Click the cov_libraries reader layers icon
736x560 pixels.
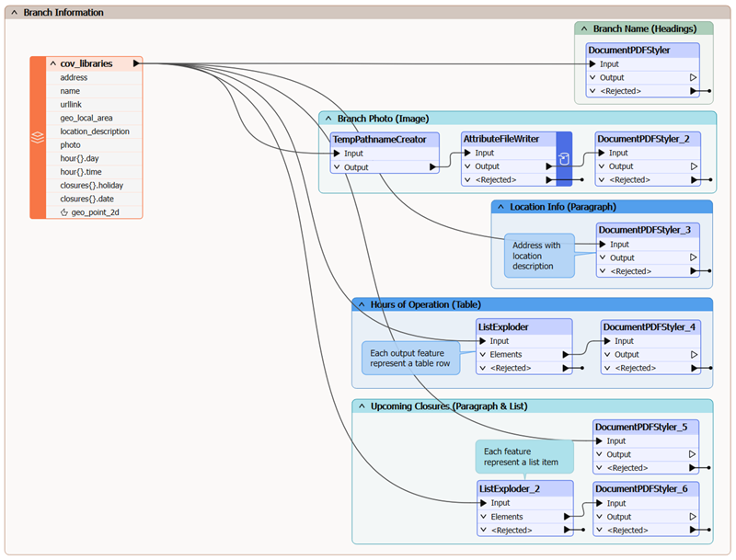(38, 137)
